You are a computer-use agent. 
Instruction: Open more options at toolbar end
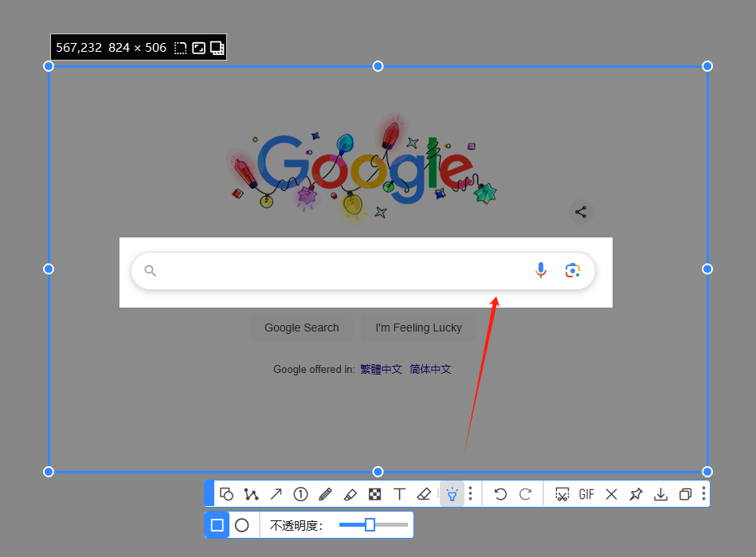[x=703, y=494]
